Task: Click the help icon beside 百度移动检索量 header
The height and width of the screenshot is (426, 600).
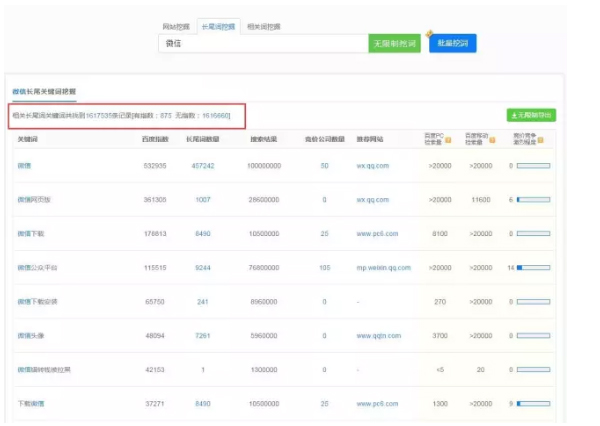Action: tap(490, 139)
